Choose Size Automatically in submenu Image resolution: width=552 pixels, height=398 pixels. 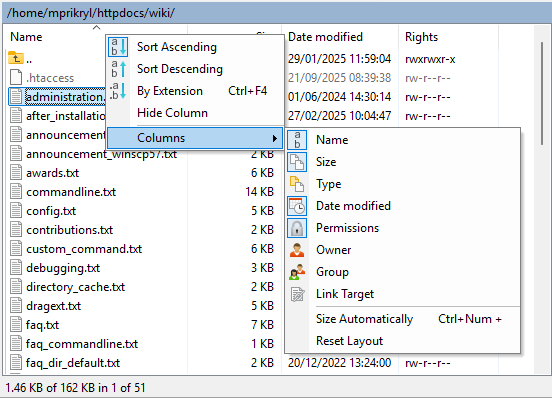[402, 319]
